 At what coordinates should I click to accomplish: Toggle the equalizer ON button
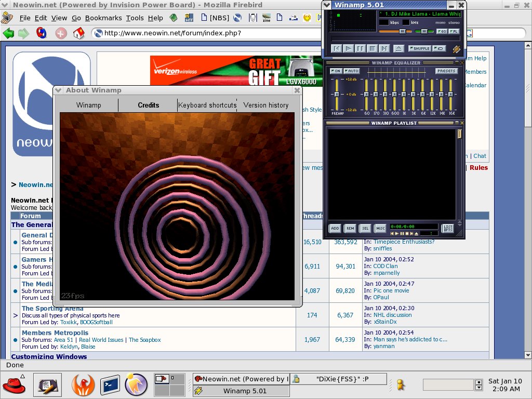click(x=336, y=71)
